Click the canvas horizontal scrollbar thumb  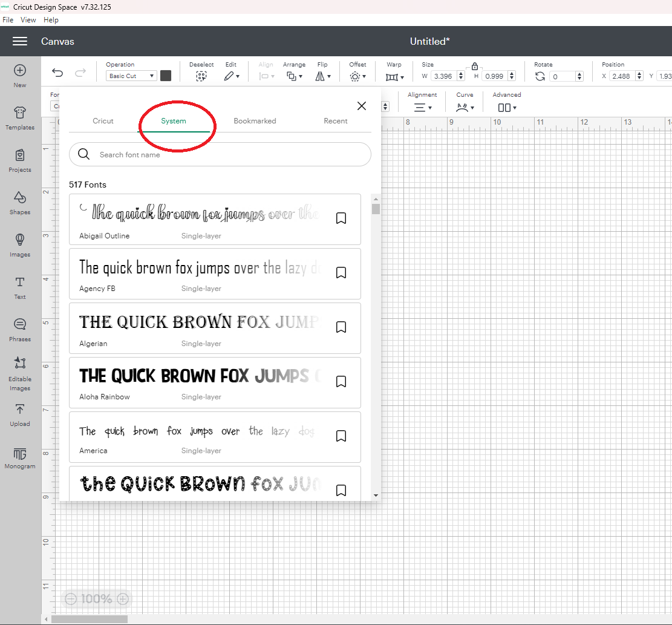coord(90,620)
